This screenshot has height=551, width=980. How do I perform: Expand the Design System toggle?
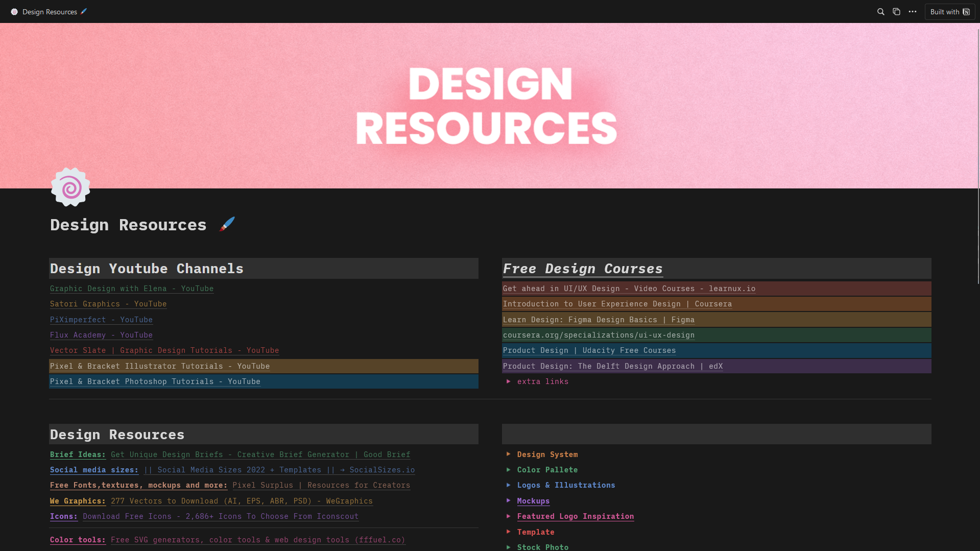click(508, 454)
